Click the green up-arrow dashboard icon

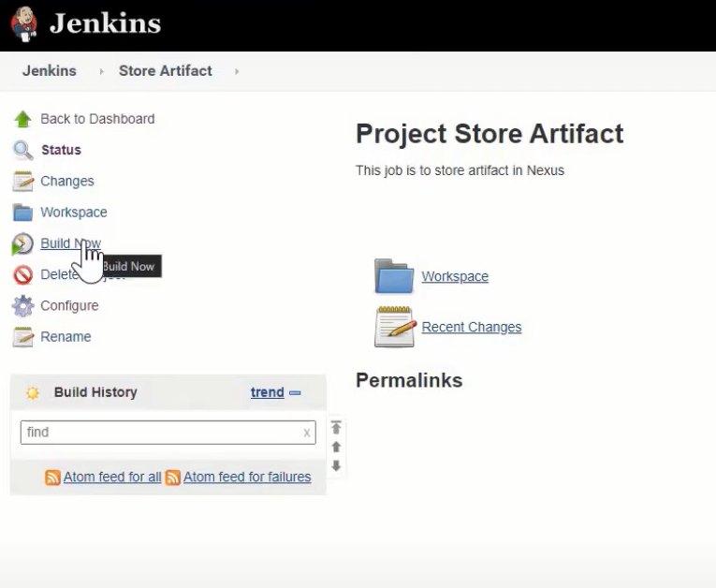[x=22, y=119]
